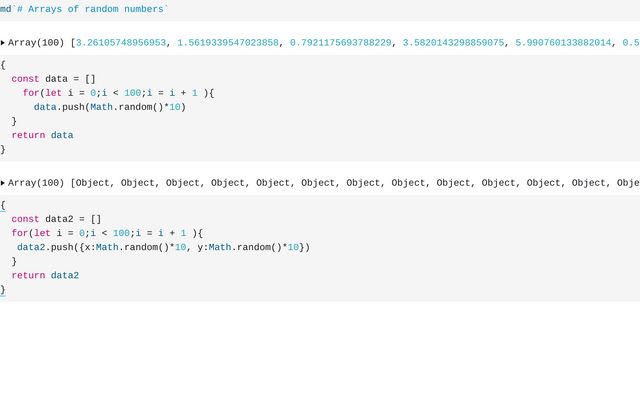The height and width of the screenshot is (400, 640).
Task: Click the closing brace of the first code cell
Action: [3, 149]
